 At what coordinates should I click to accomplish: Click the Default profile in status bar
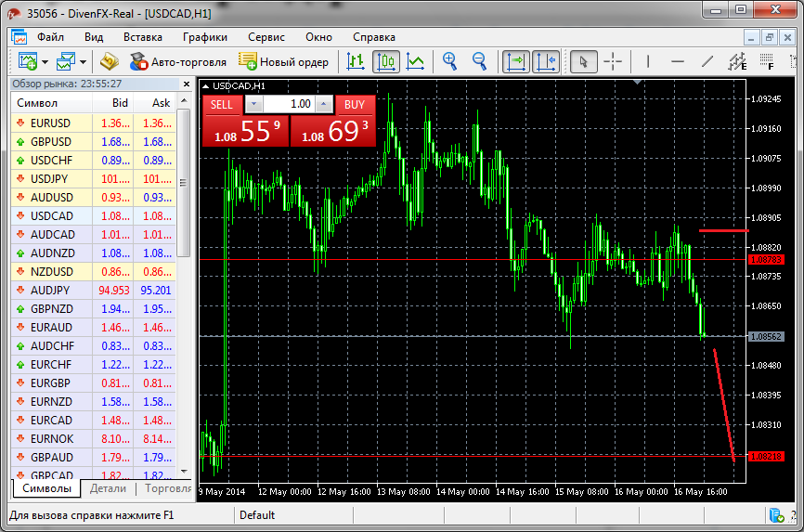click(x=257, y=514)
